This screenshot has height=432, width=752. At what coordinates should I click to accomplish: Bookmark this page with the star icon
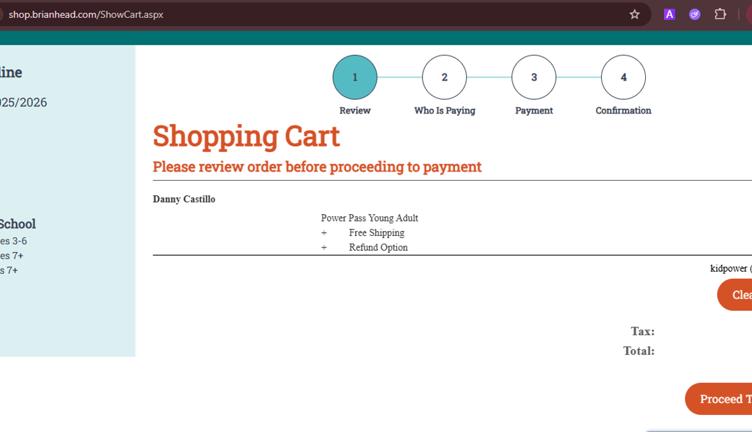(x=634, y=14)
